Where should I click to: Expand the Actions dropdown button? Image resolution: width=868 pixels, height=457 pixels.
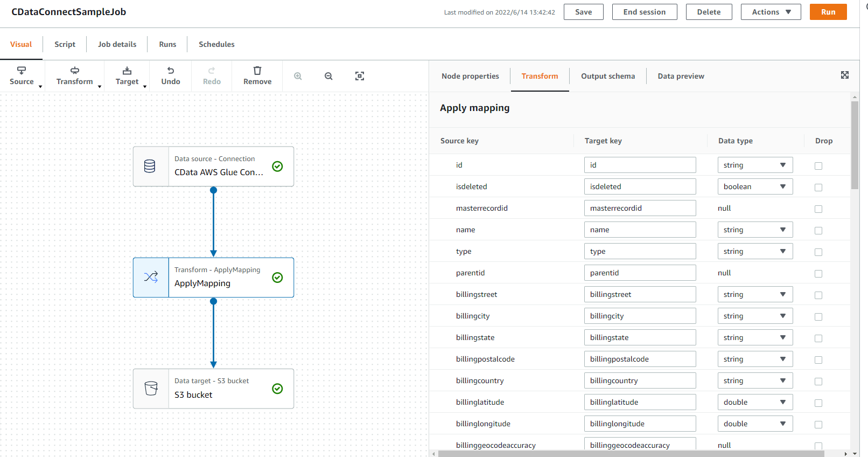click(x=771, y=12)
